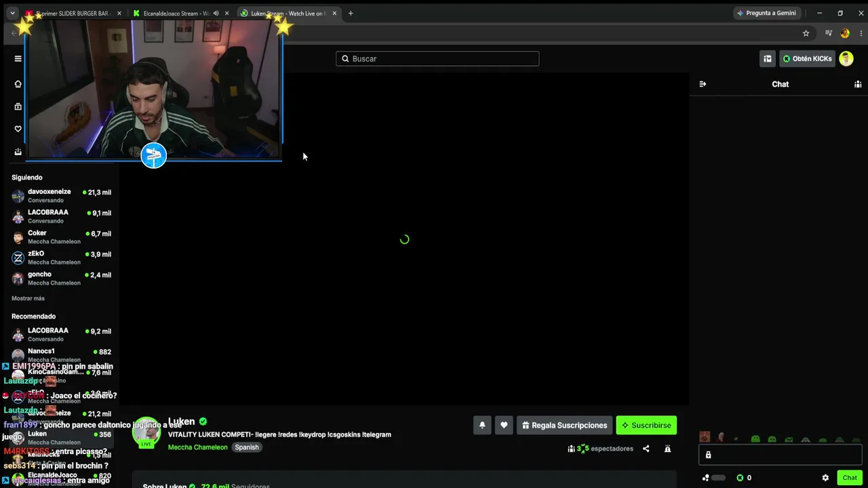Image resolution: width=868 pixels, height=488 pixels.
Task: Toggle the channel points switch under chat
Action: (x=718, y=478)
